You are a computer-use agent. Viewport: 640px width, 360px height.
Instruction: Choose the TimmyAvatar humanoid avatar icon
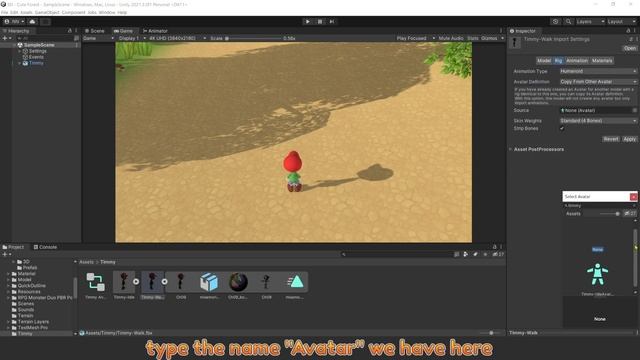(x=598, y=274)
